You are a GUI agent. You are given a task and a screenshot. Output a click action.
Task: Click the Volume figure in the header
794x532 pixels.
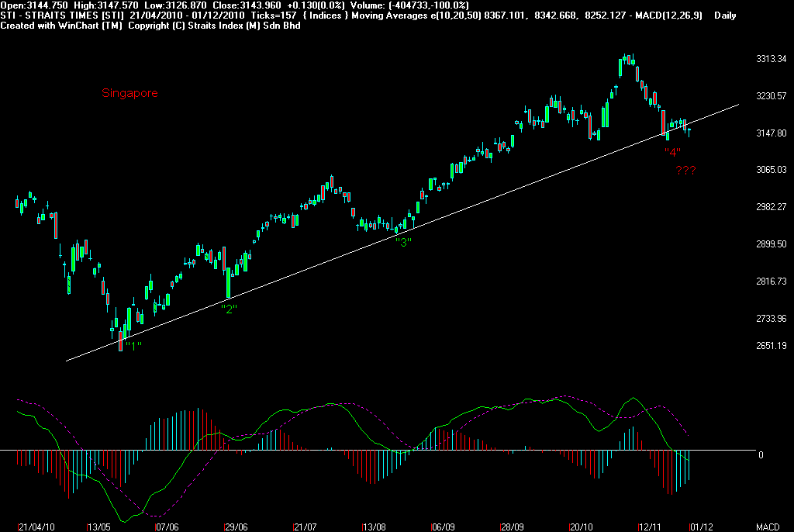pos(409,5)
